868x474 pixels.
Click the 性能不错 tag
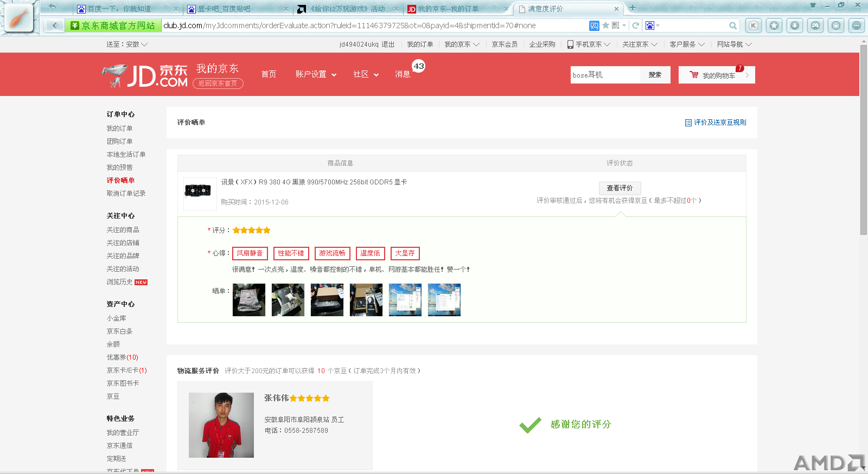point(291,253)
